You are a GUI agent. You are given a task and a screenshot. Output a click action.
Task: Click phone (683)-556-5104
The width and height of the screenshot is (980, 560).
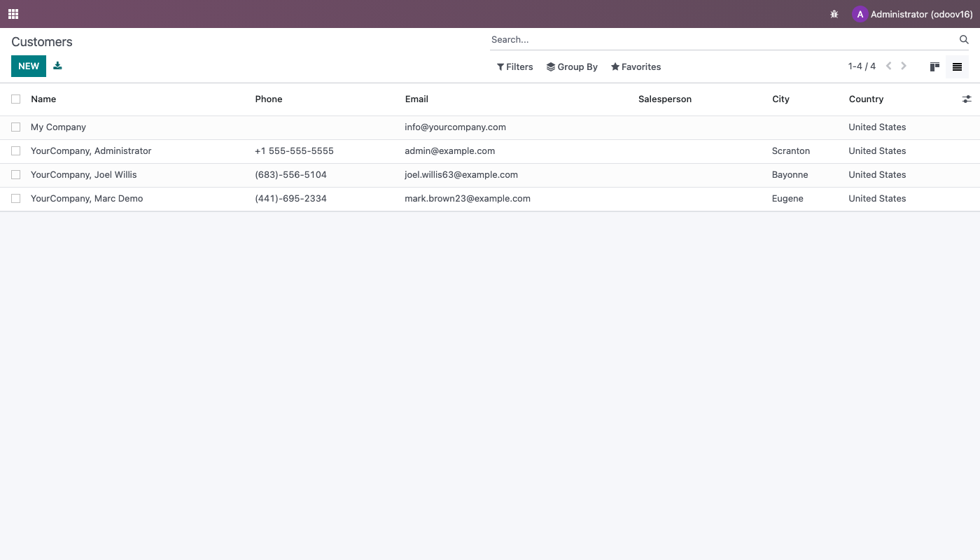click(290, 175)
